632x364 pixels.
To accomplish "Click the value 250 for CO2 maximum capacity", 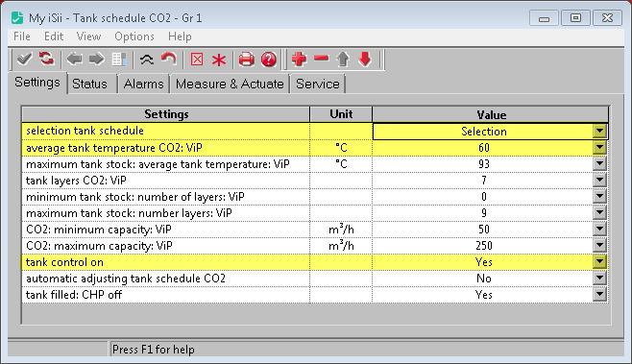I will (483, 246).
